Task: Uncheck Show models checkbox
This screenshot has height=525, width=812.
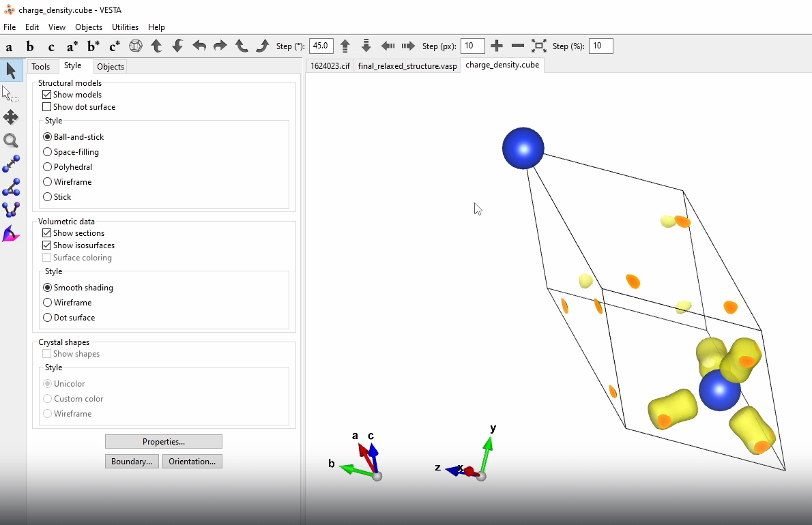Action: coord(47,95)
